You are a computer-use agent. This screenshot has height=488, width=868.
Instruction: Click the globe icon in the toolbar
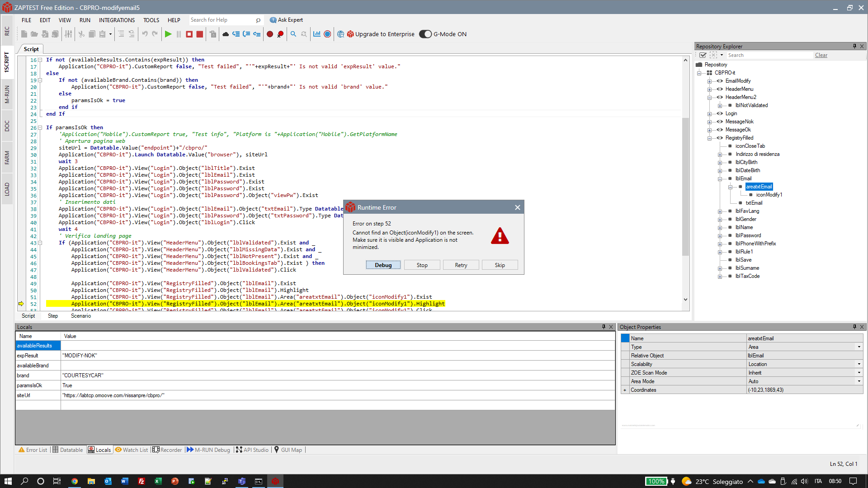[x=341, y=34]
